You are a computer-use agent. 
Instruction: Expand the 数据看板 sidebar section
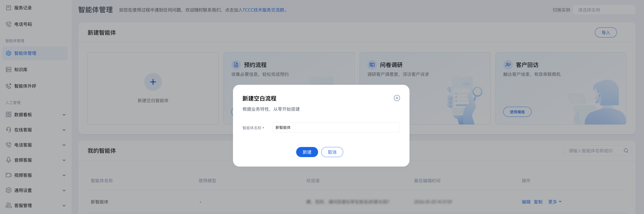(64, 115)
